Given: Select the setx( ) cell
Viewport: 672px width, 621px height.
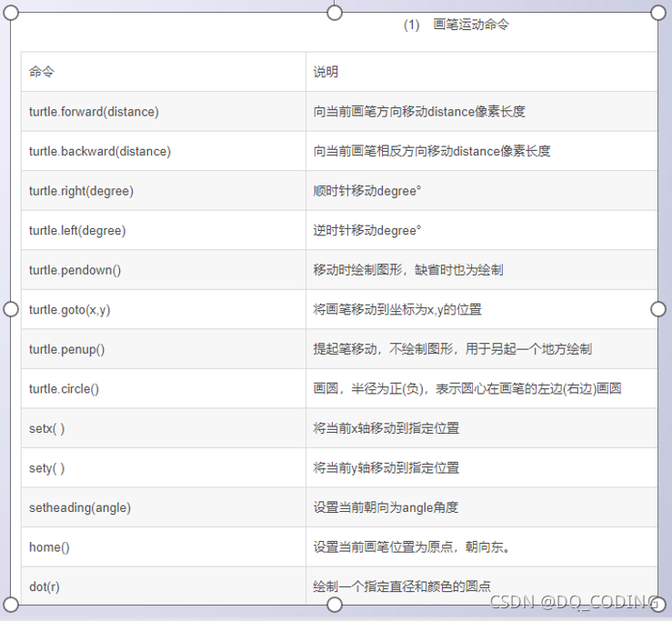Looking at the screenshot, I should (x=164, y=428).
